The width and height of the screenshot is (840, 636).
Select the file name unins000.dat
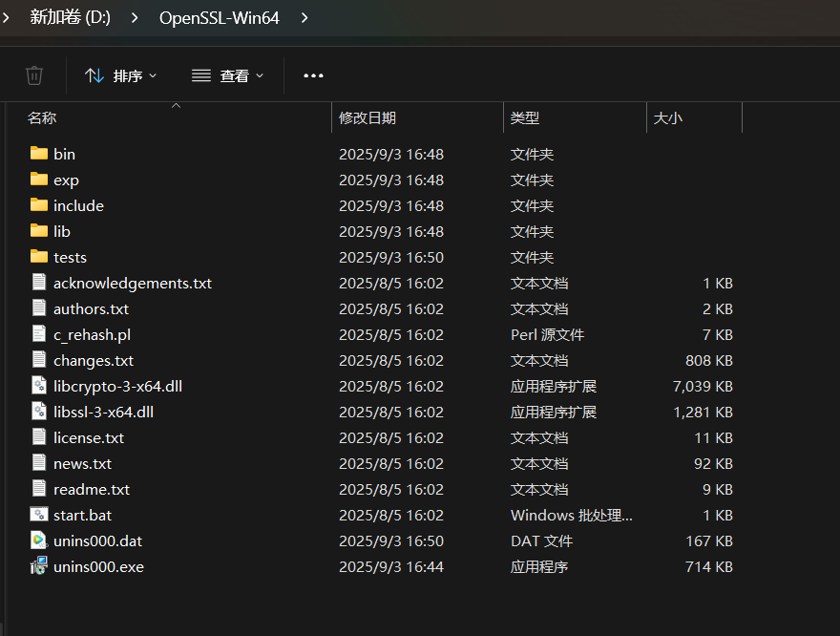(97, 541)
